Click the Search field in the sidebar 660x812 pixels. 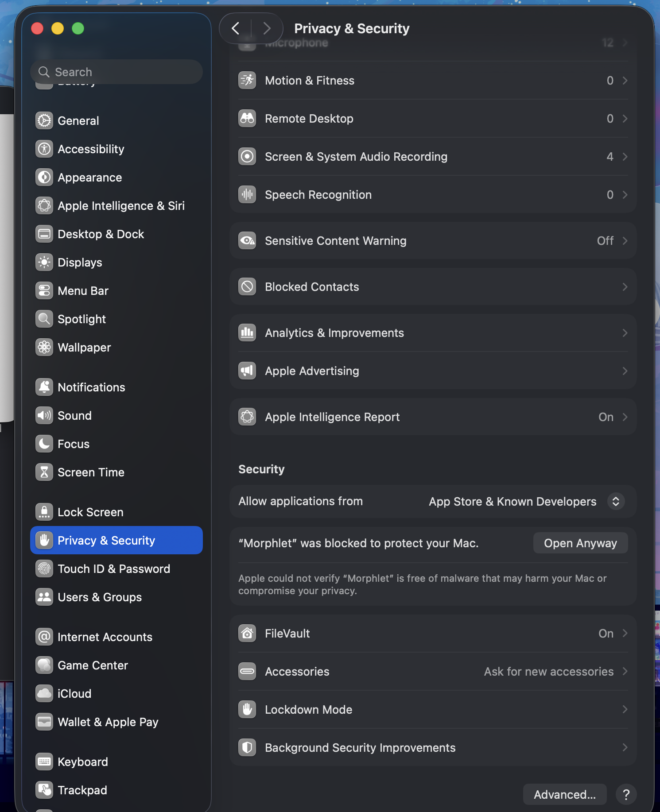[x=116, y=72]
